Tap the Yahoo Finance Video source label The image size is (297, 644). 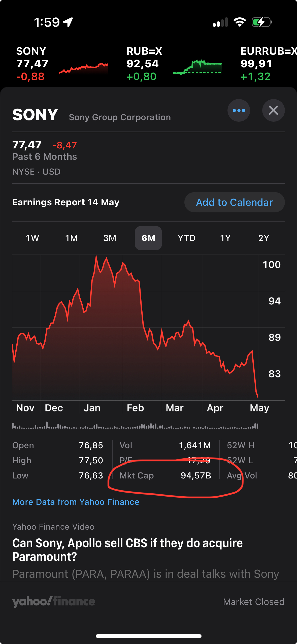(53, 527)
